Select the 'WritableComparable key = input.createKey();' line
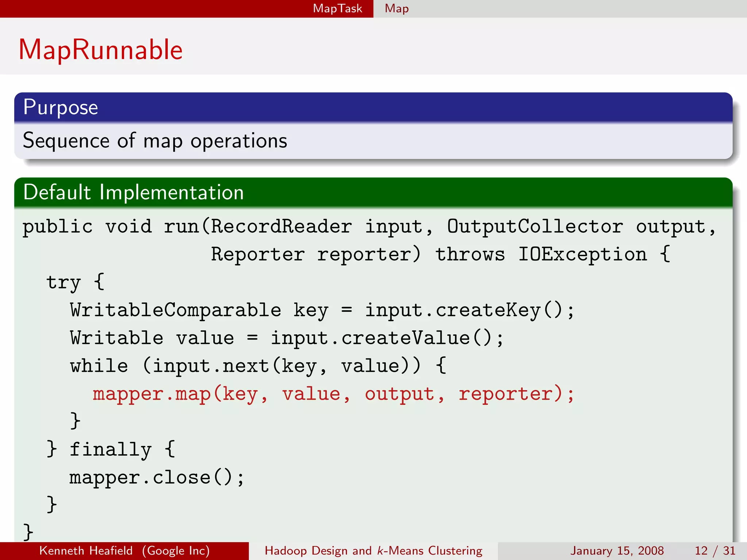Image resolution: width=747 pixels, height=560 pixels. pyautogui.click(x=322, y=310)
